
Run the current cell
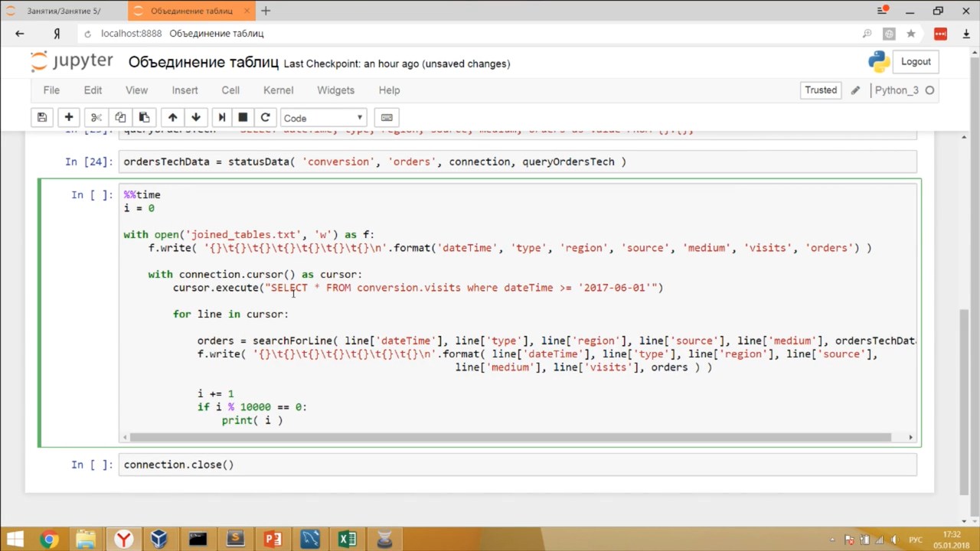coord(222,117)
